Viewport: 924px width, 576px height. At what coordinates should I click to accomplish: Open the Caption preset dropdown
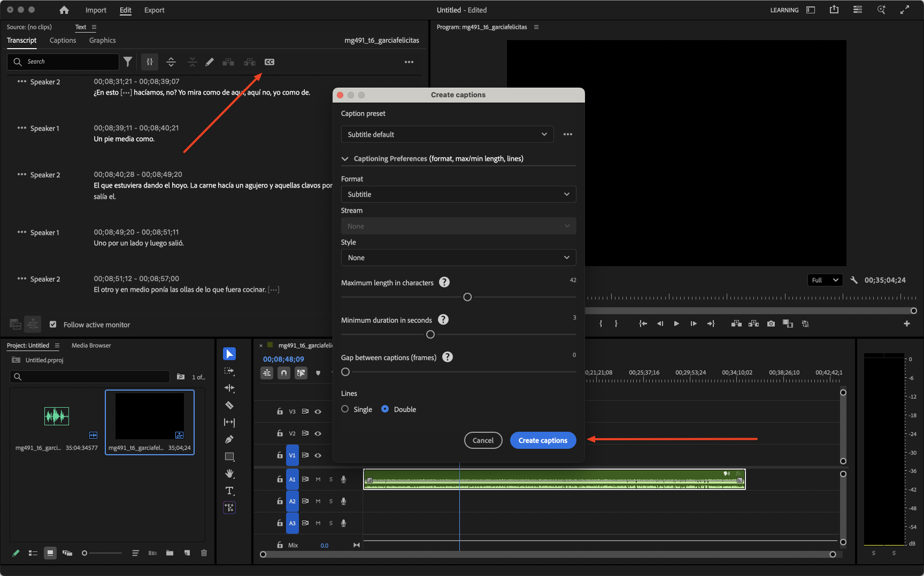447,135
